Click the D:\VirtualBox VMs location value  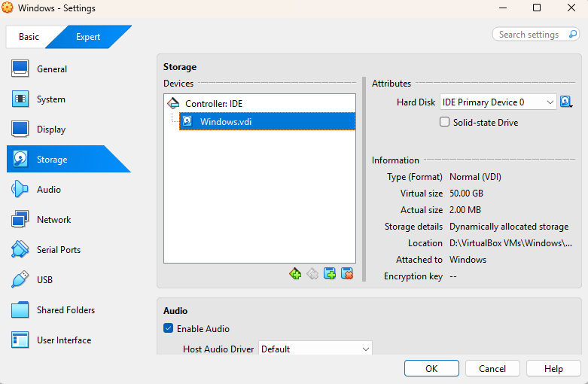[510, 243]
